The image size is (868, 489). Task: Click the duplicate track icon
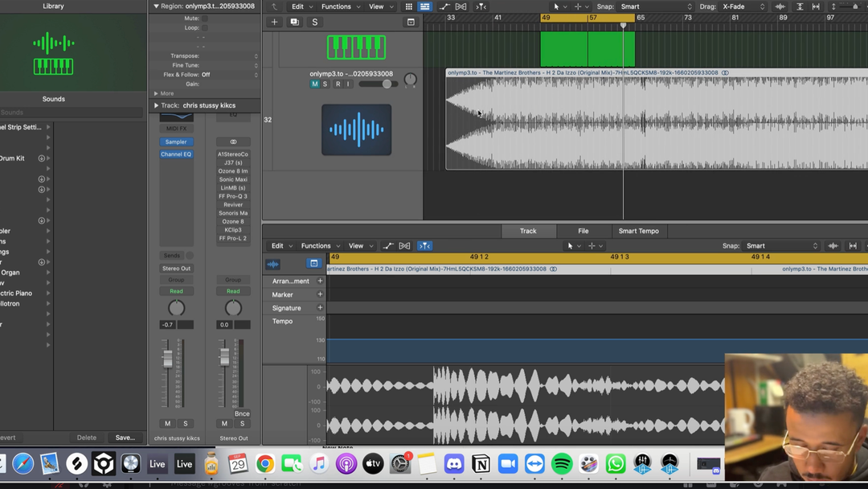point(294,22)
